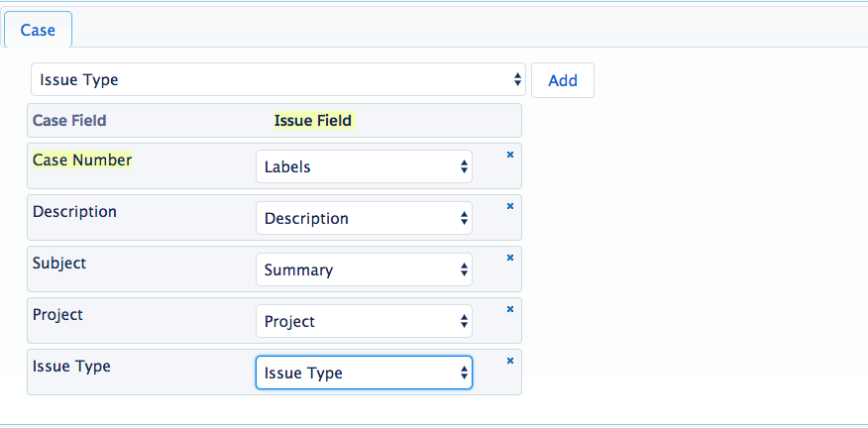The image size is (868, 428).
Task: Click the Add button
Action: (563, 80)
